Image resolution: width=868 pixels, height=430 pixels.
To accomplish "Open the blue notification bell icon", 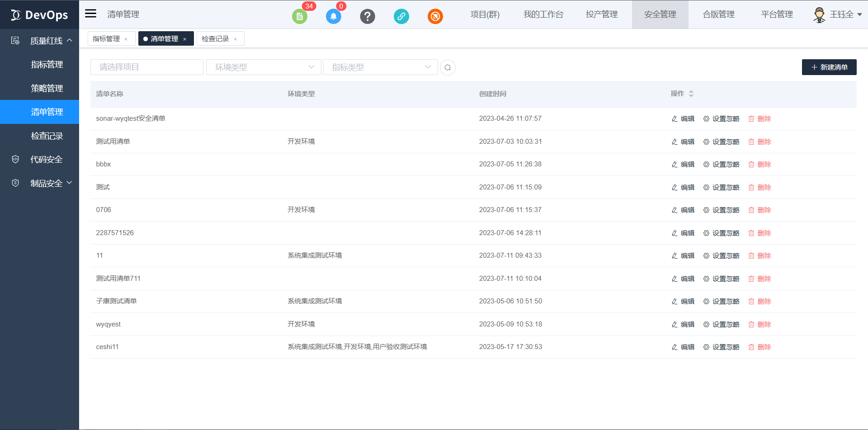I will [x=333, y=16].
